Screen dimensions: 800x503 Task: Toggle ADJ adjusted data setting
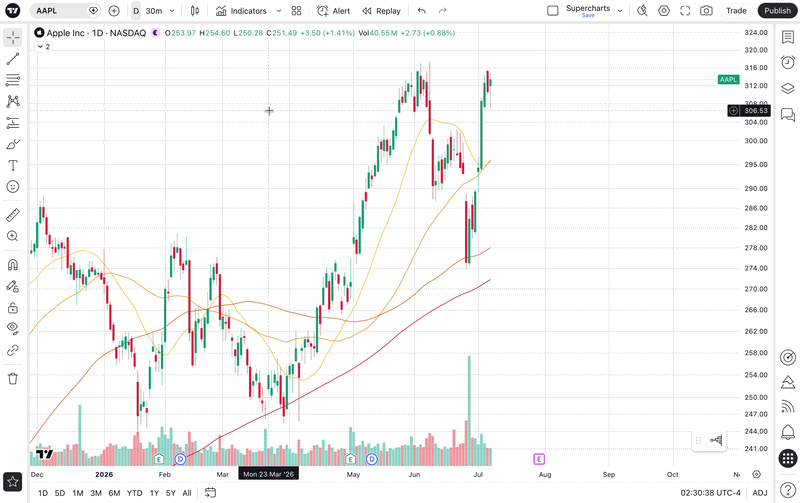point(760,493)
